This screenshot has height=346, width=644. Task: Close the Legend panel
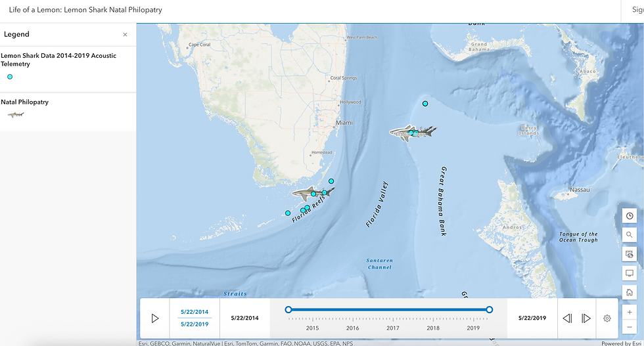click(125, 35)
